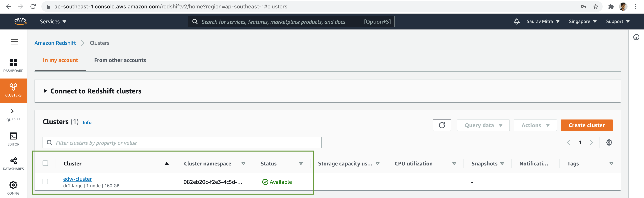Click the browser address bar URL
The height and width of the screenshot is (198, 644).
pos(171,7)
